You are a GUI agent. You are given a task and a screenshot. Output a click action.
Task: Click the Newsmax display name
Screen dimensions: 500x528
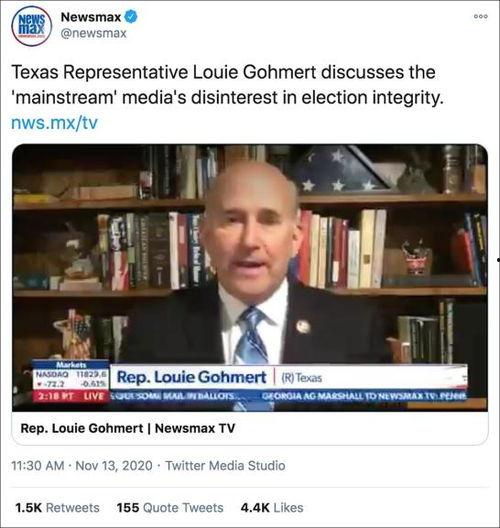pyautogui.click(x=91, y=17)
